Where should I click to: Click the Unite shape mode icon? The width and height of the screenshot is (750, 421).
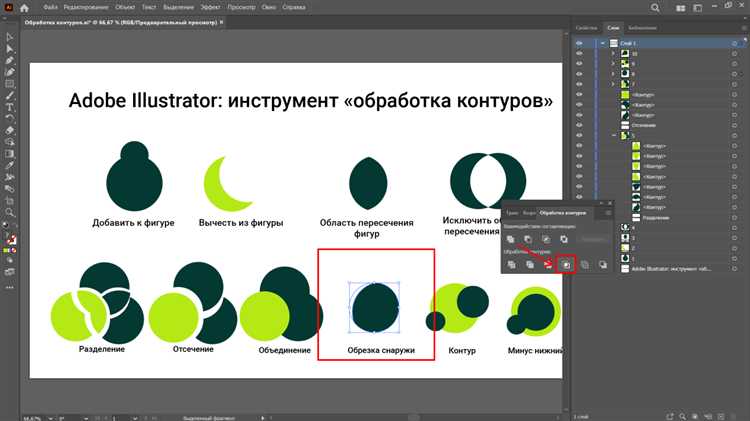click(x=510, y=240)
